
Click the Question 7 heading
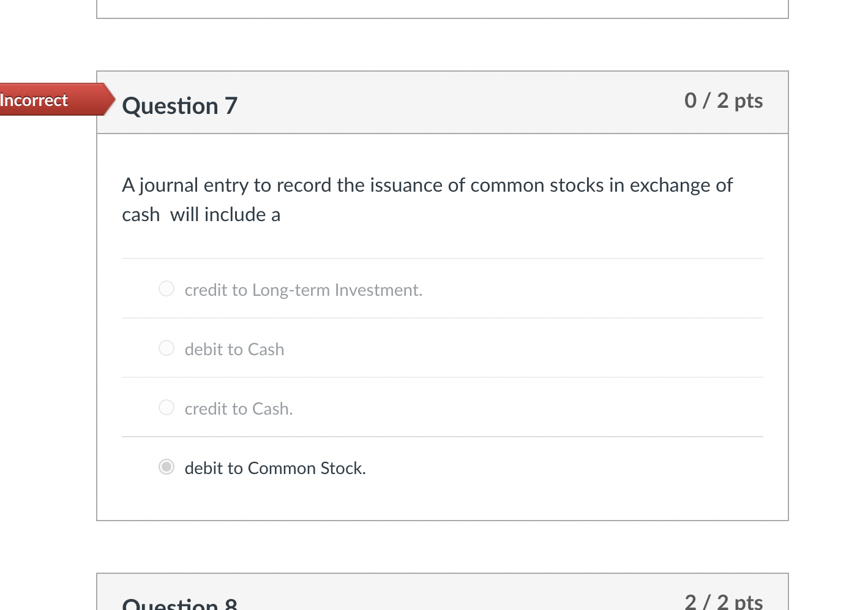(x=179, y=105)
